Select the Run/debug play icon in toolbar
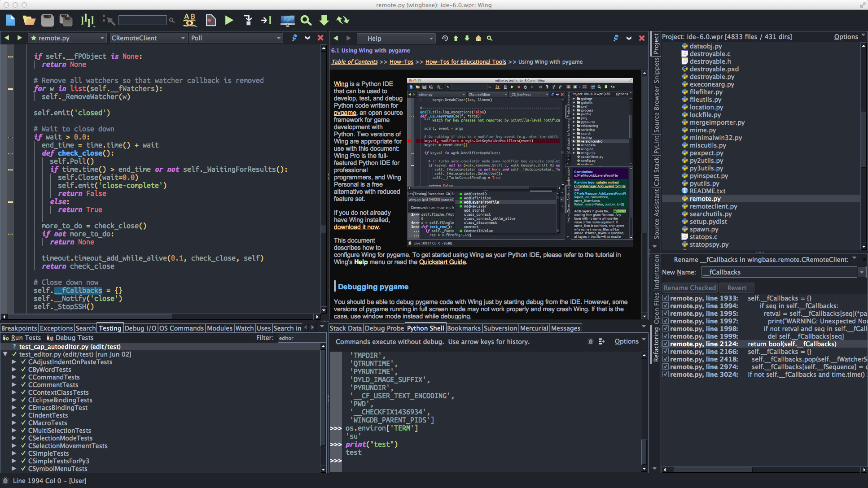Viewport: 868px width, 488px height. coord(229,20)
